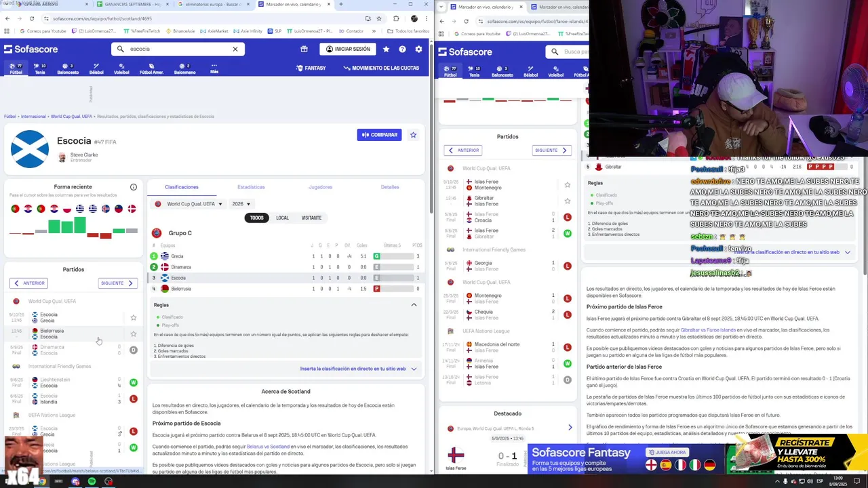Select Tenis sport icon in left window

[40, 69]
